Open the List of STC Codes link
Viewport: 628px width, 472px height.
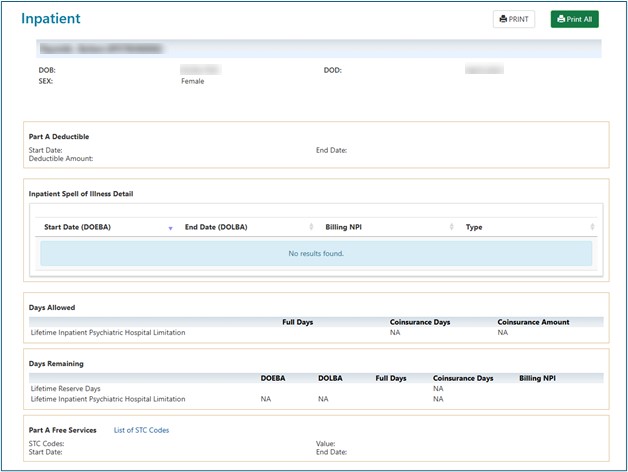pyautogui.click(x=141, y=430)
